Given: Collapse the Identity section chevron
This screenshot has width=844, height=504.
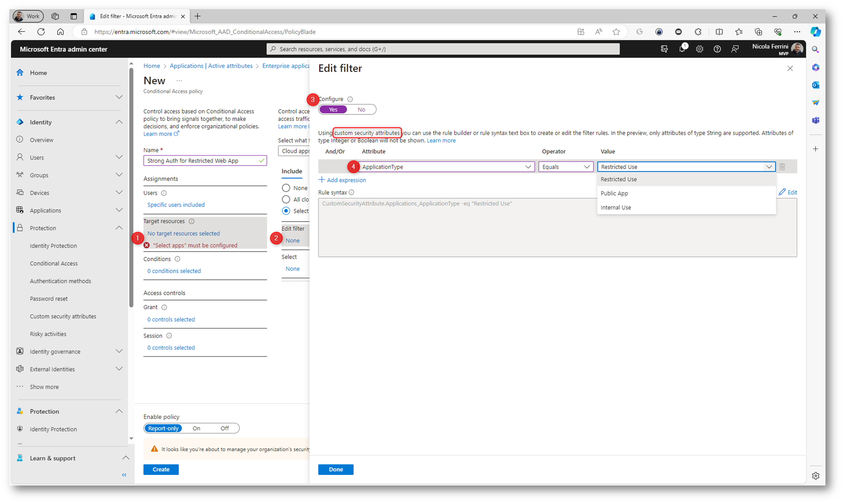Looking at the screenshot, I should (119, 122).
